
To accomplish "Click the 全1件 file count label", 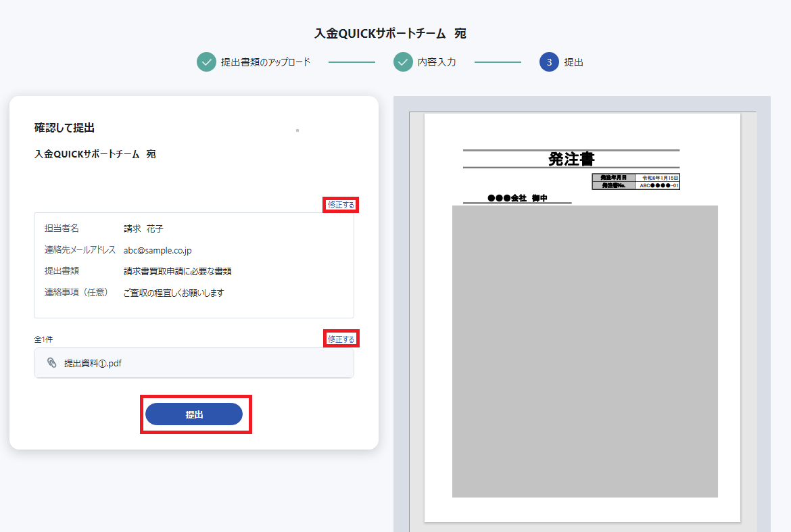I will (43, 339).
